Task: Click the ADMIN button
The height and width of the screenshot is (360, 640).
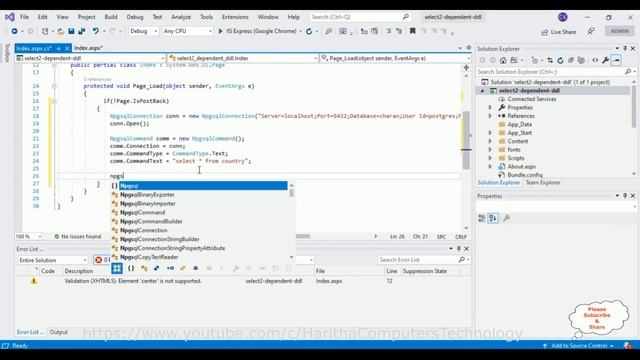Action: pos(620,31)
